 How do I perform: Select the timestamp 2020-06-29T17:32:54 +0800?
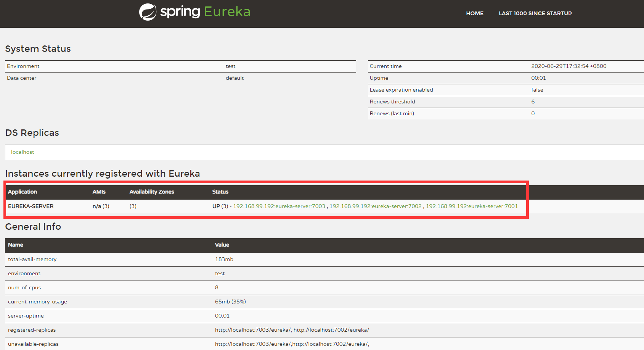(x=569, y=66)
